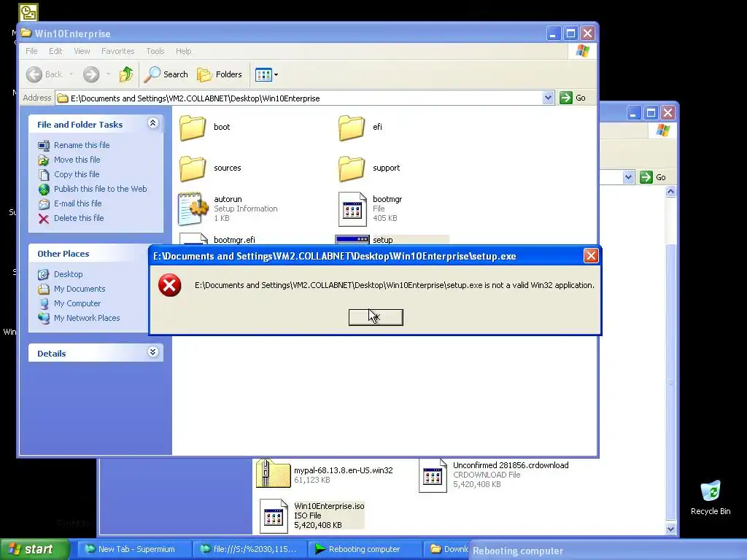
Task: Open the Help menu
Action: [x=183, y=51]
